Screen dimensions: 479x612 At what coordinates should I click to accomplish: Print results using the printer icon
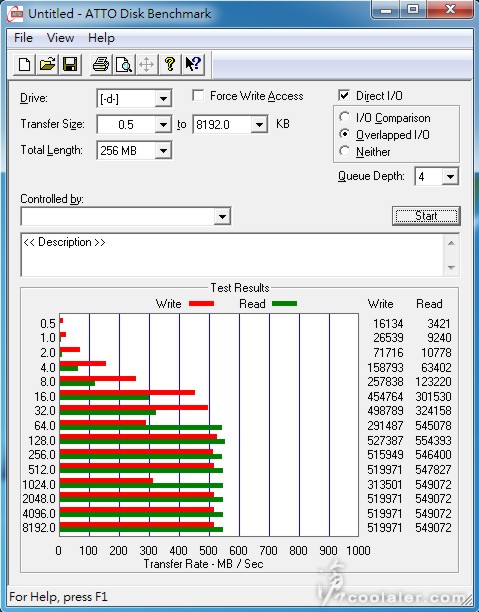[x=101, y=64]
